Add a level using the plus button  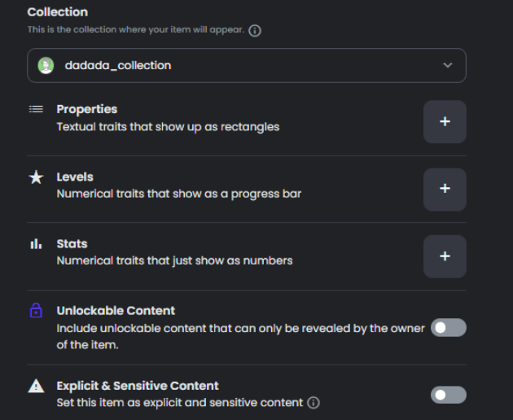(445, 190)
